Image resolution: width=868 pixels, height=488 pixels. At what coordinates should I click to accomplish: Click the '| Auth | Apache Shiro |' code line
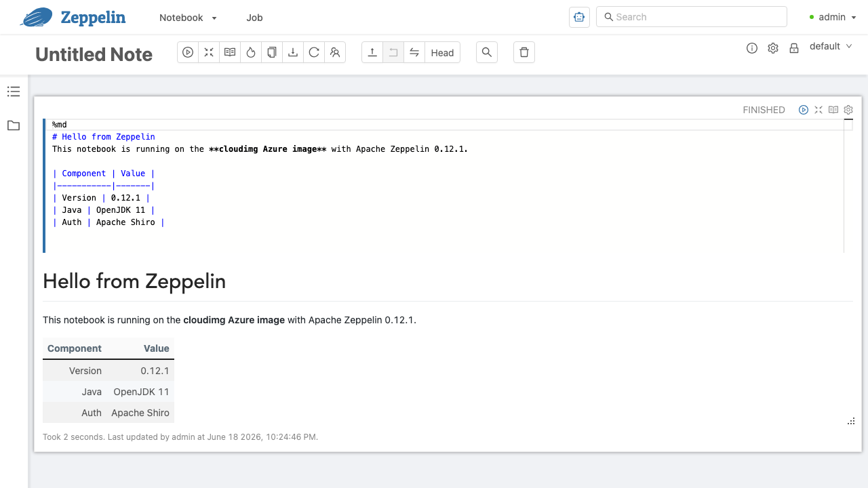point(108,222)
